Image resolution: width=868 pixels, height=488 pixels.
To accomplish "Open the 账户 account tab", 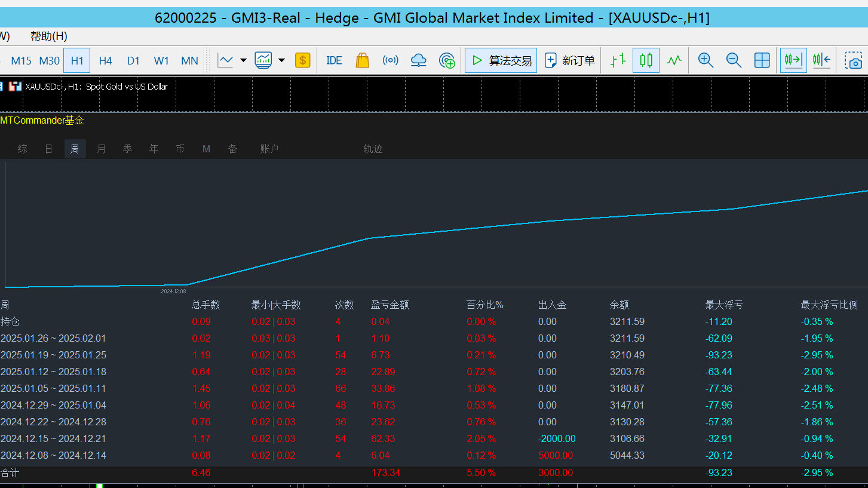I will [269, 149].
